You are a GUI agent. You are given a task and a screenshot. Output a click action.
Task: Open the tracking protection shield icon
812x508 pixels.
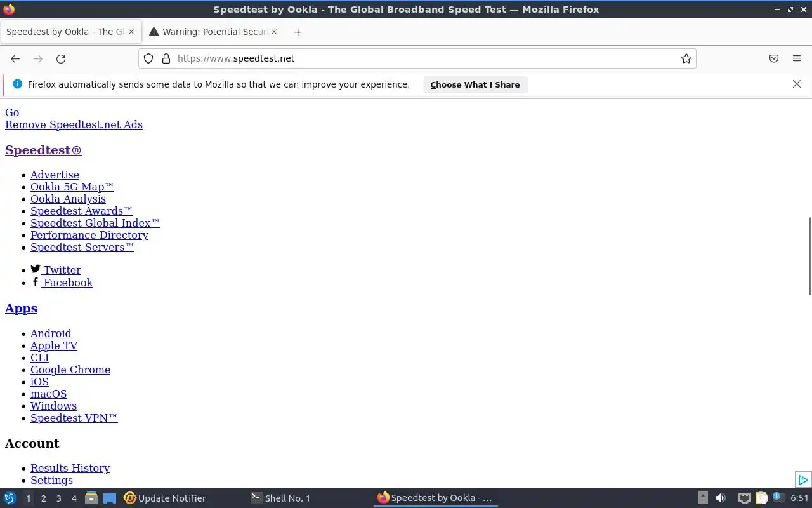148,58
